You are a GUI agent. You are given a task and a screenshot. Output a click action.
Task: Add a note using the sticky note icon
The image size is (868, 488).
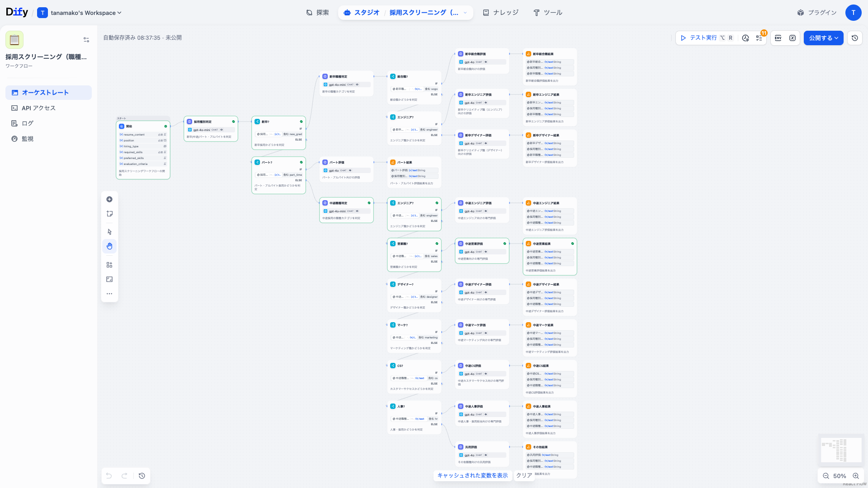click(109, 213)
